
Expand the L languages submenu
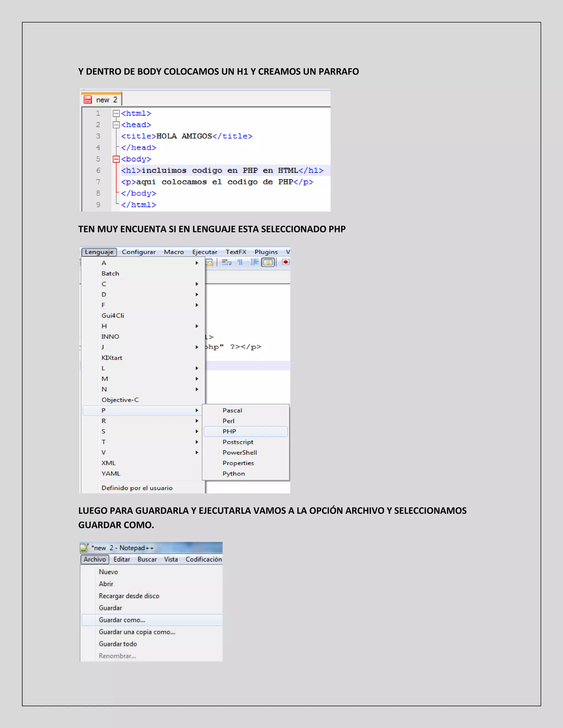coord(143,368)
